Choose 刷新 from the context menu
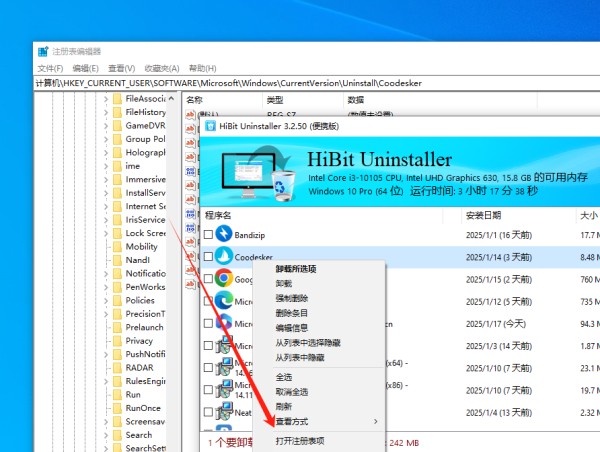Image resolution: width=600 pixels, height=452 pixels. tap(284, 406)
